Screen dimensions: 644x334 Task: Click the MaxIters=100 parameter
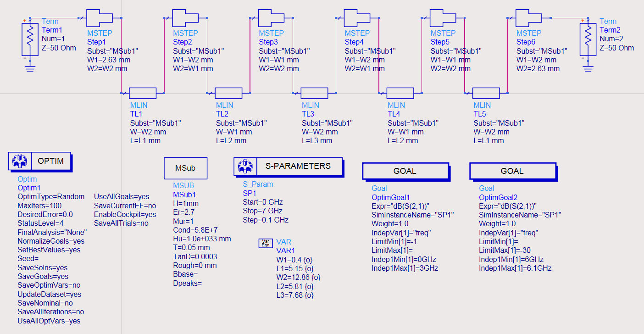pyautogui.click(x=39, y=206)
